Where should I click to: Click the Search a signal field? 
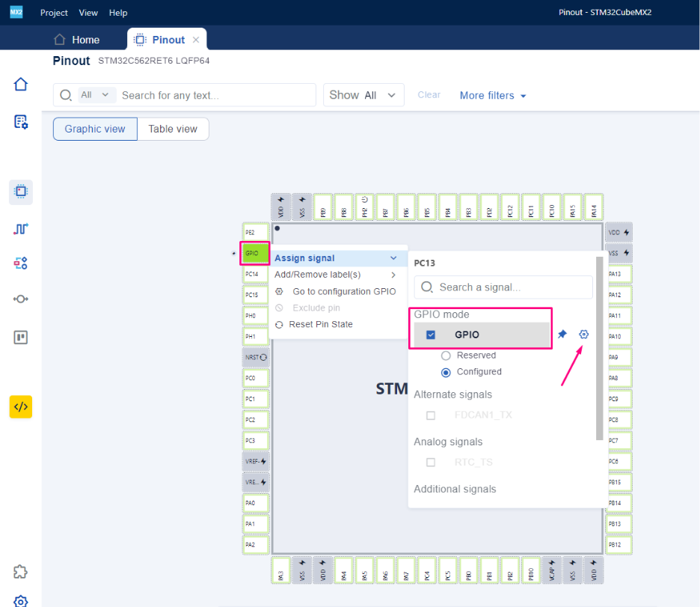(x=503, y=287)
